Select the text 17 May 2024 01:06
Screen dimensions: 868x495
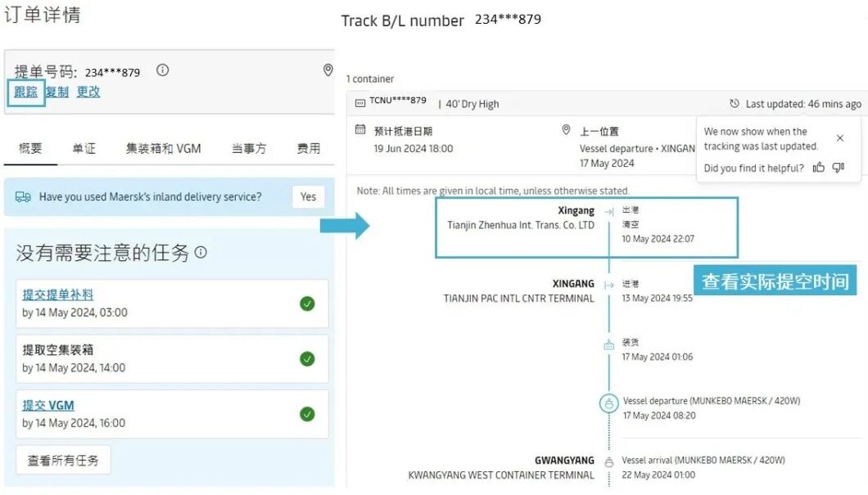(x=657, y=358)
